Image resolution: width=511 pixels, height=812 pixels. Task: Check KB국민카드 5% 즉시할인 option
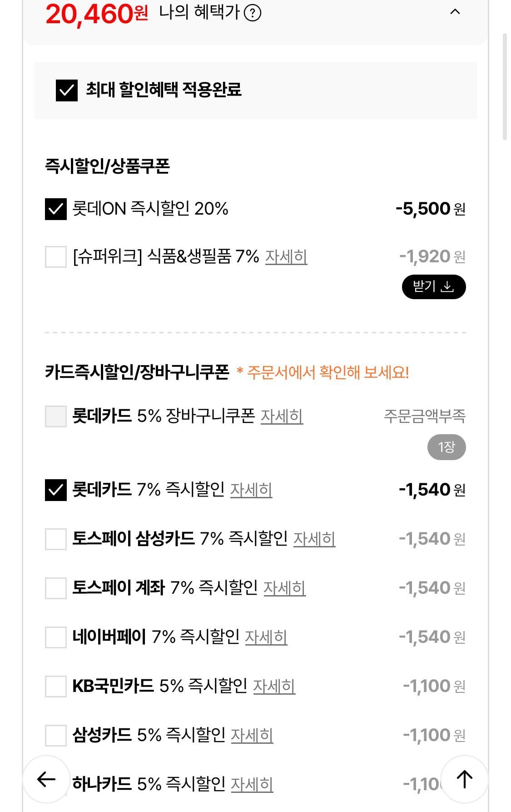tap(56, 687)
